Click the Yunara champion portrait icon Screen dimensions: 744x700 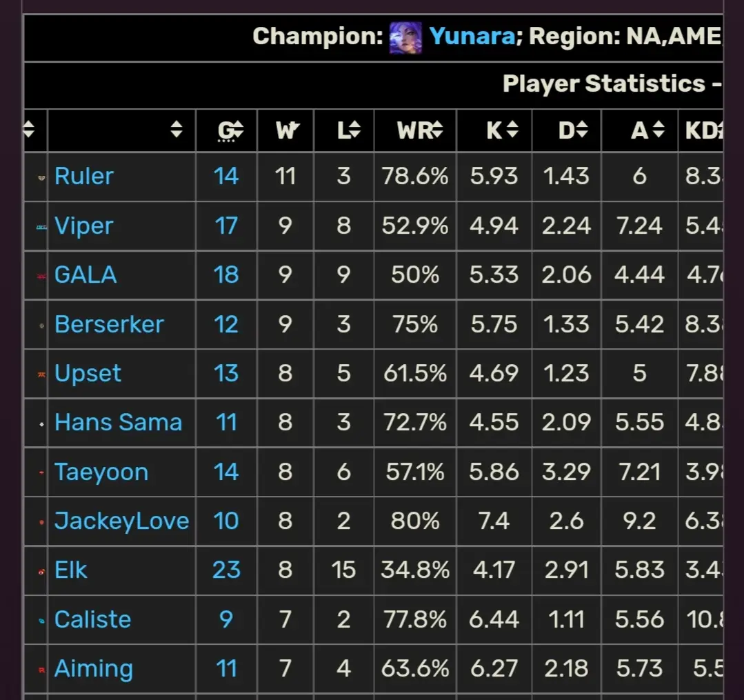[405, 37]
